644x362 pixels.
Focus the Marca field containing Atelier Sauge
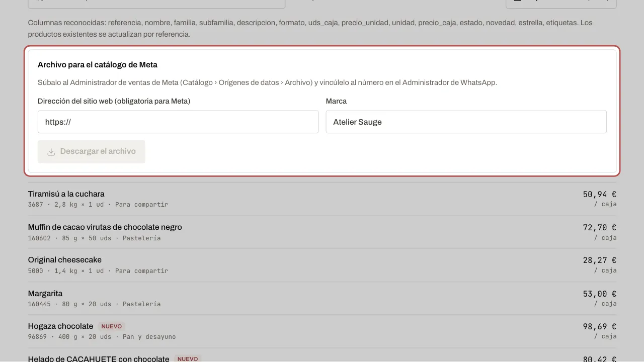(x=466, y=122)
